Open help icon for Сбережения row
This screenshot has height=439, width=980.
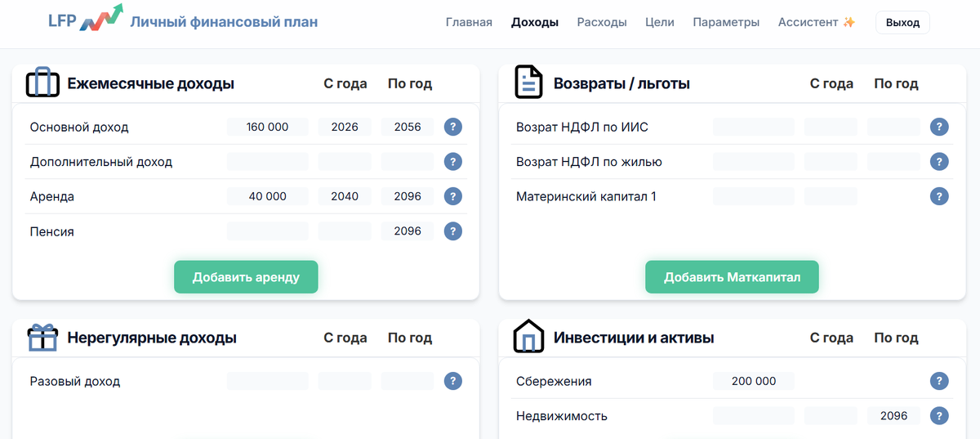(x=939, y=381)
